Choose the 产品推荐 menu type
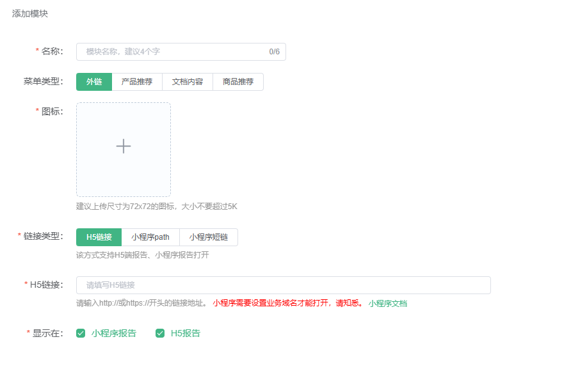 pyautogui.click(x=137, y=82)
